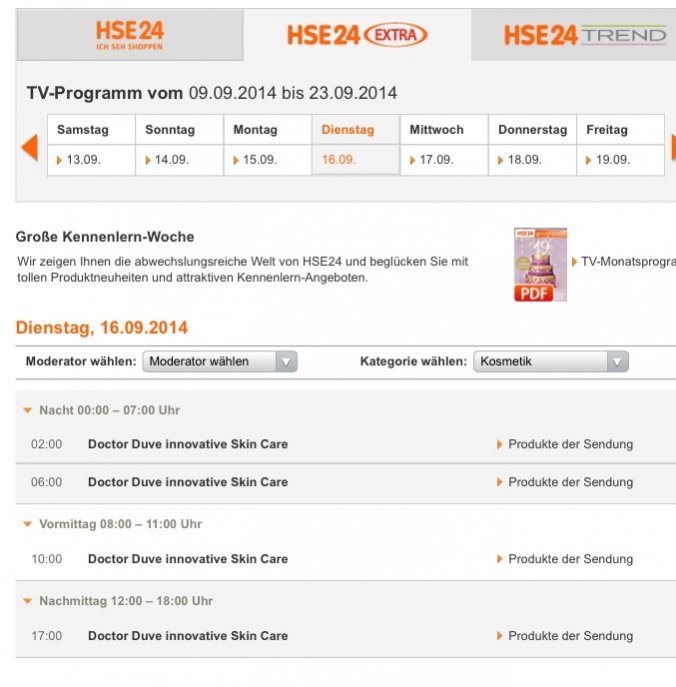Select Sonntag 14.09. in the day selector
676x687 pixels.
pos(179,160)
